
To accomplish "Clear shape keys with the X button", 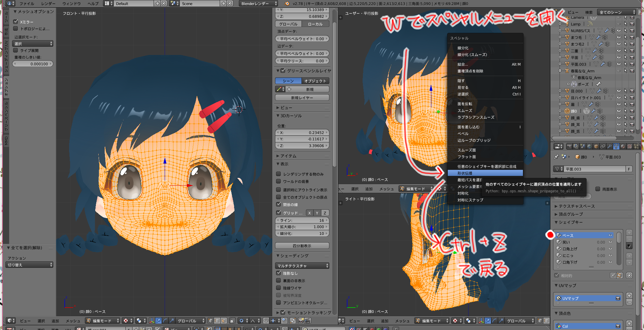I will (629, 275).
